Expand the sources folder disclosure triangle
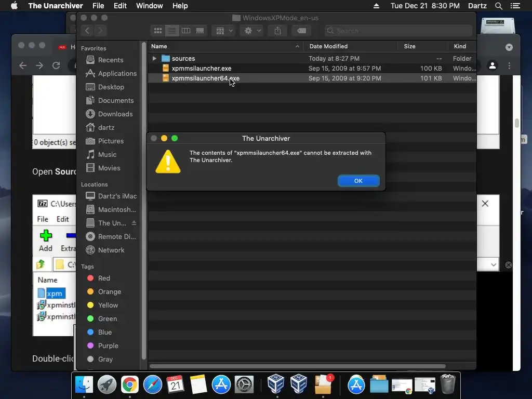The image size is (532, 399). (154, 58)
